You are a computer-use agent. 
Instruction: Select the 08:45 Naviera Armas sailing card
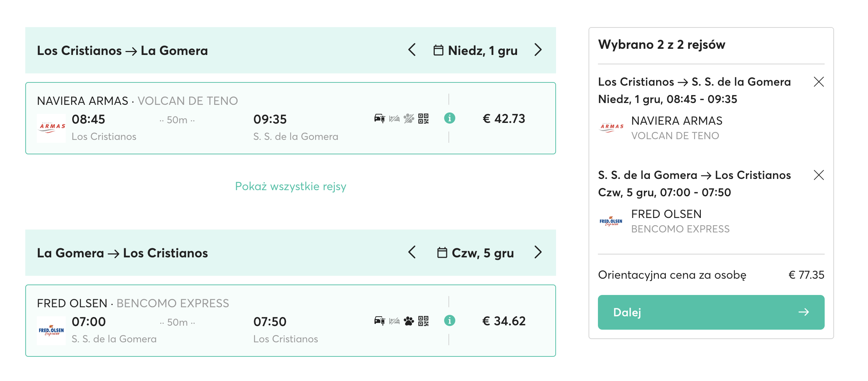291,118
